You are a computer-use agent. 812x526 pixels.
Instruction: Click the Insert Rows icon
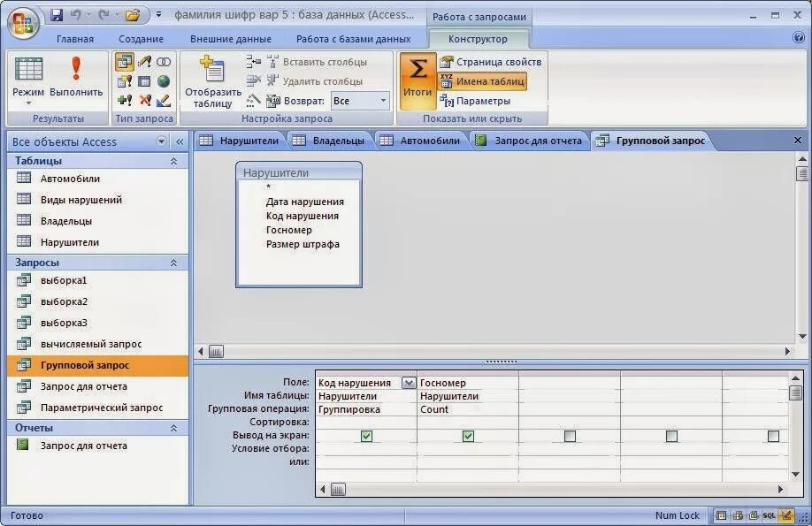tap(253, 62)
